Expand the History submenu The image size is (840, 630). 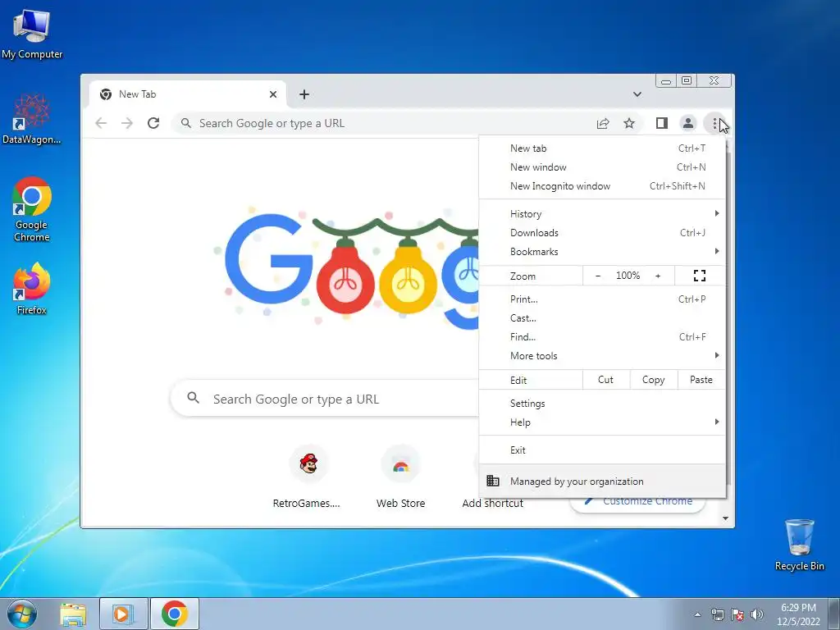tap(602, 214)
